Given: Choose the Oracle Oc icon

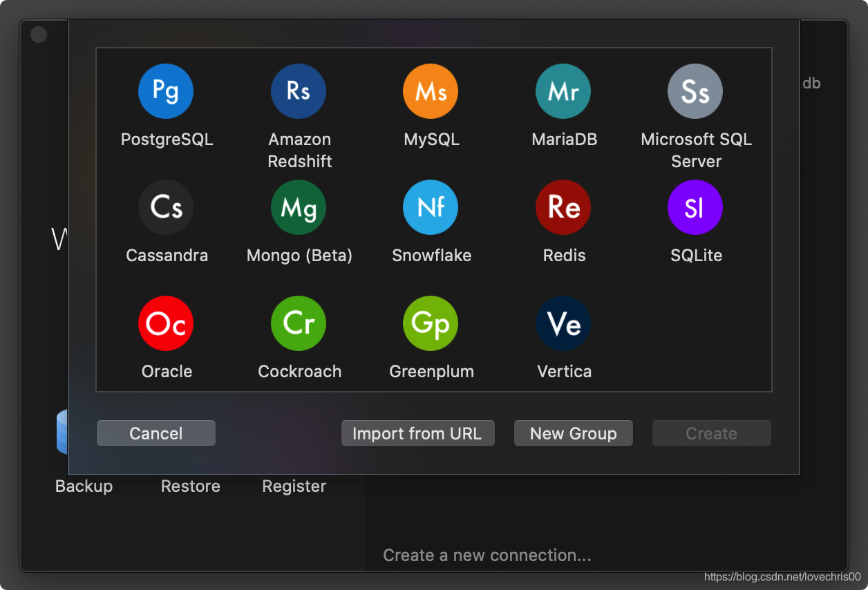Looking at the screenshot, I should pyautogui.click(x=166, y=323).
